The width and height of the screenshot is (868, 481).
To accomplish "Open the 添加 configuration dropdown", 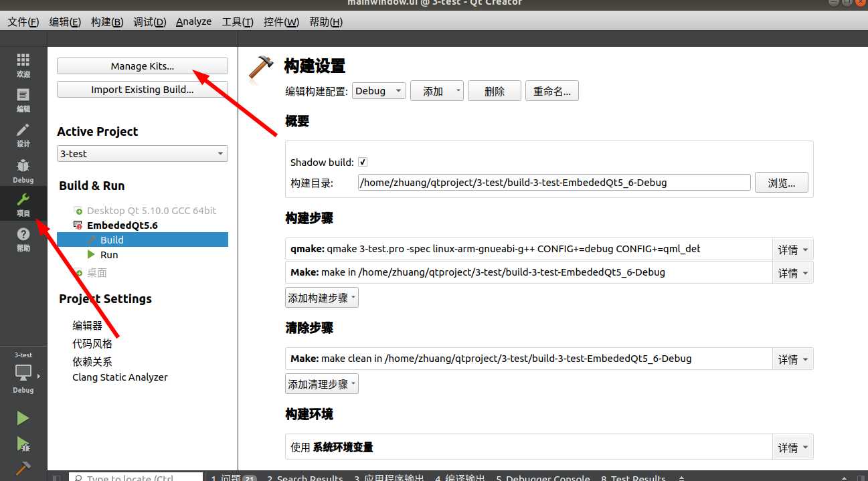I will click(437, 91).
